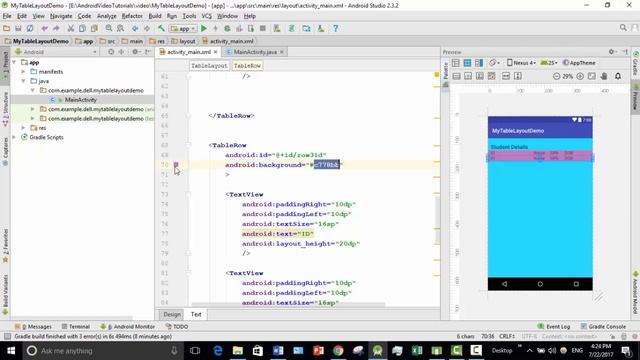Click the TableLayout breadcrumb
Image resolution: width=640 pixels, height=360 pixels.
[x=209, y=66]
